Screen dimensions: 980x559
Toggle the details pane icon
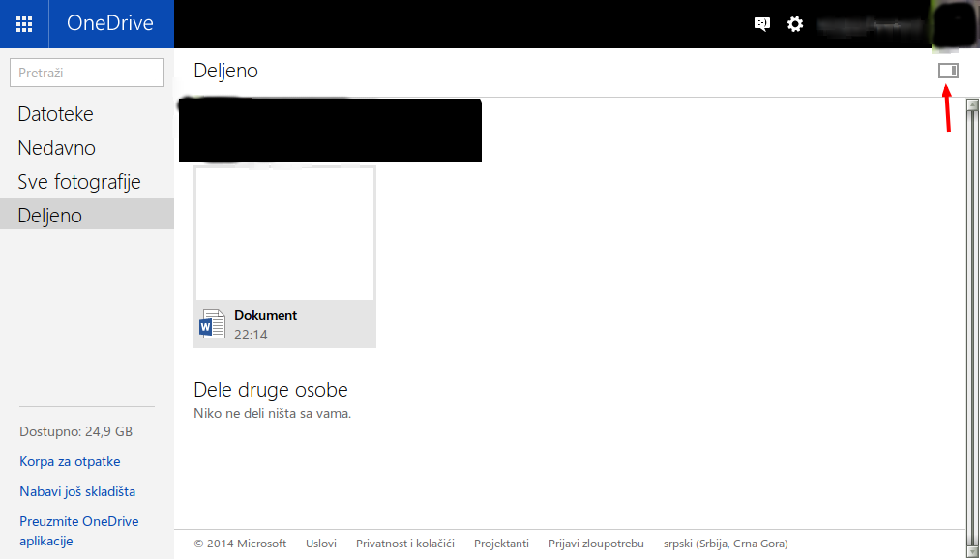(948, 71)
